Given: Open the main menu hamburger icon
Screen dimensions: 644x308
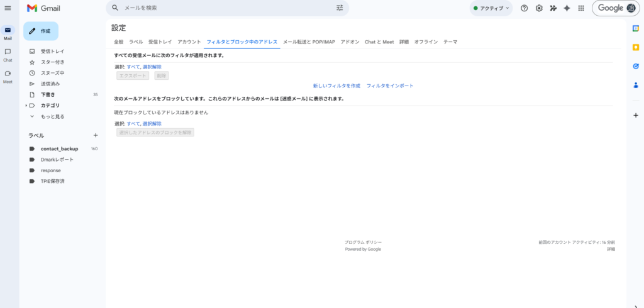Looking at the screenshot, I should (8, 8).
